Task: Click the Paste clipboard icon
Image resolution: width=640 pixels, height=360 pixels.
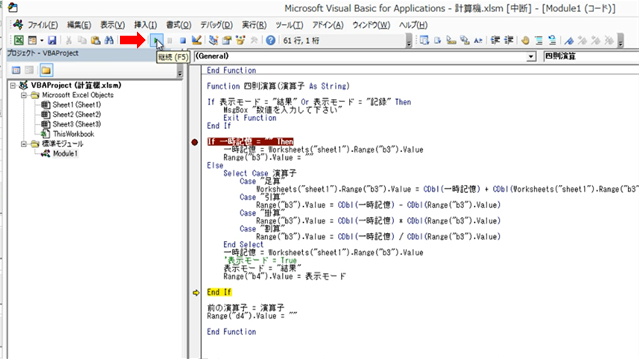Action: point(96,40)
